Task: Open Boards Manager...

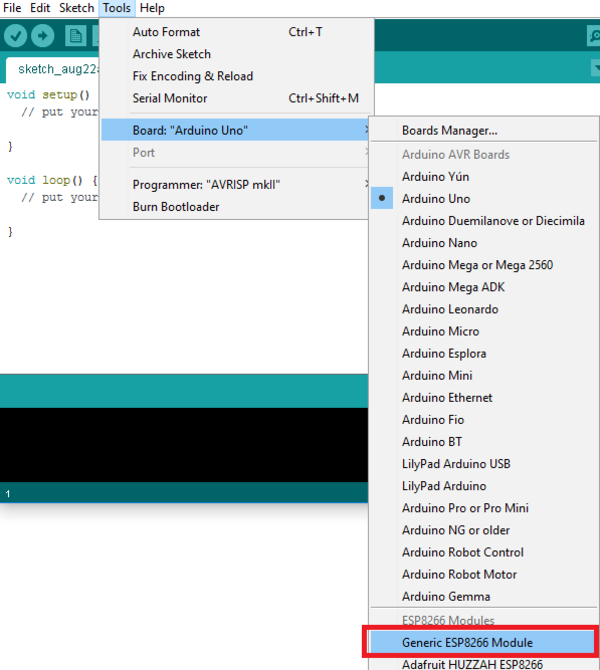Action: pyautogui.click(x=484, y=130)
